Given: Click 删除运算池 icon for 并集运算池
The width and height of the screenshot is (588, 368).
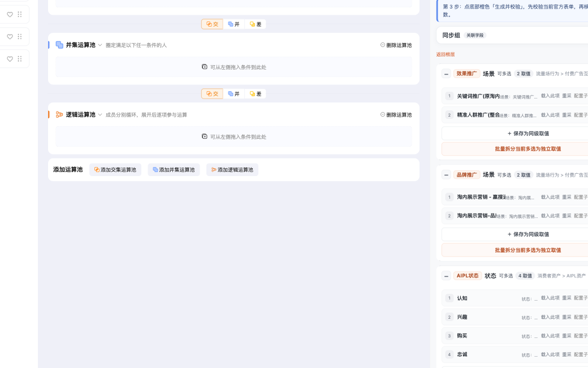Looking at the screenshot, I should 383,45.
